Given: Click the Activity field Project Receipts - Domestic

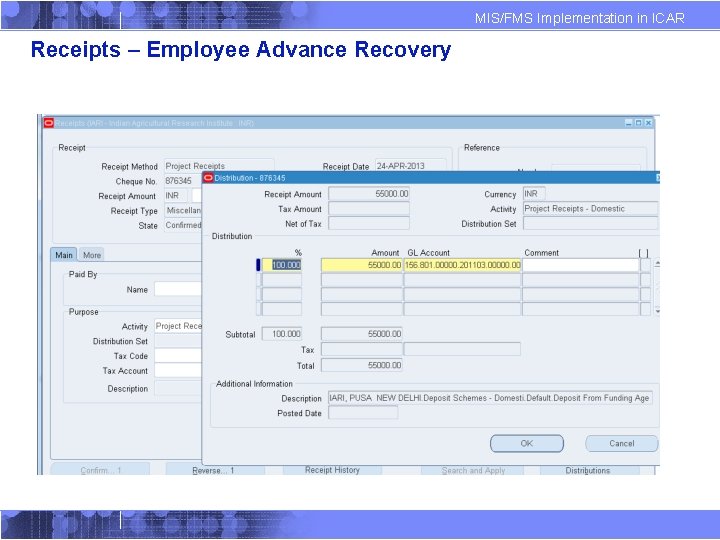Looking at the screenshot, I should coord(591,208).
